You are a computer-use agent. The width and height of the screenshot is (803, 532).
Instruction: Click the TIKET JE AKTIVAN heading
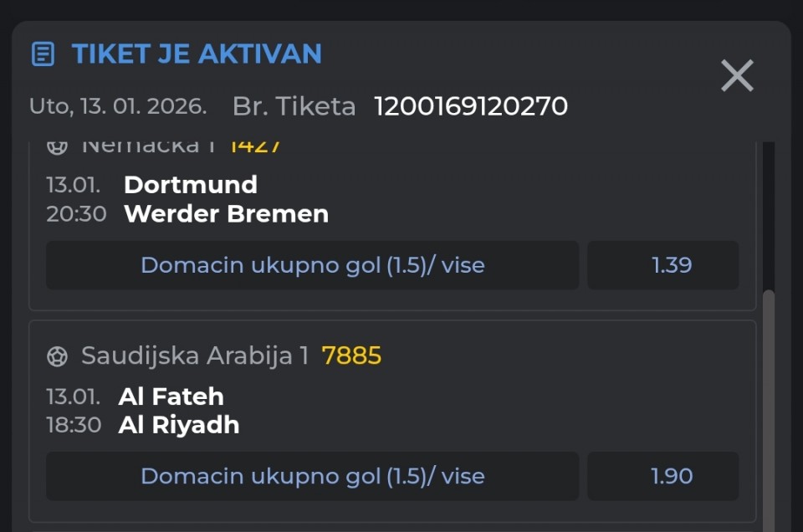pos(197,54)
